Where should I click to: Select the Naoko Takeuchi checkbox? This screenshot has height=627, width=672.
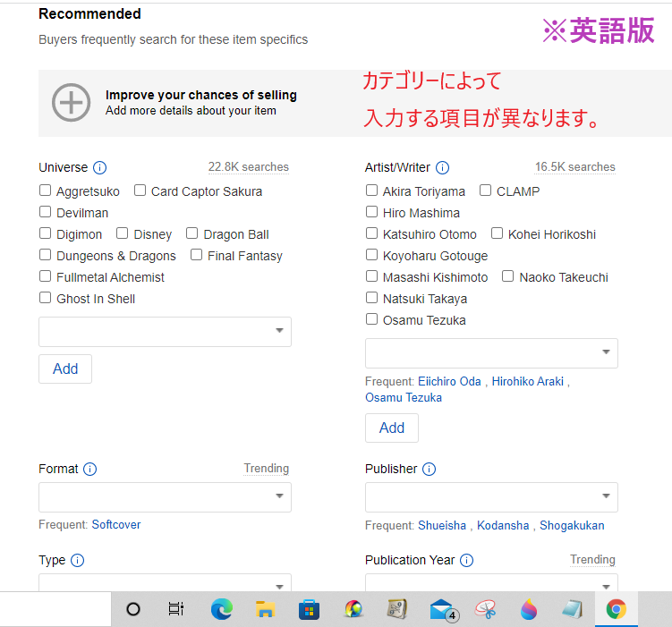[x=508, y=275]
